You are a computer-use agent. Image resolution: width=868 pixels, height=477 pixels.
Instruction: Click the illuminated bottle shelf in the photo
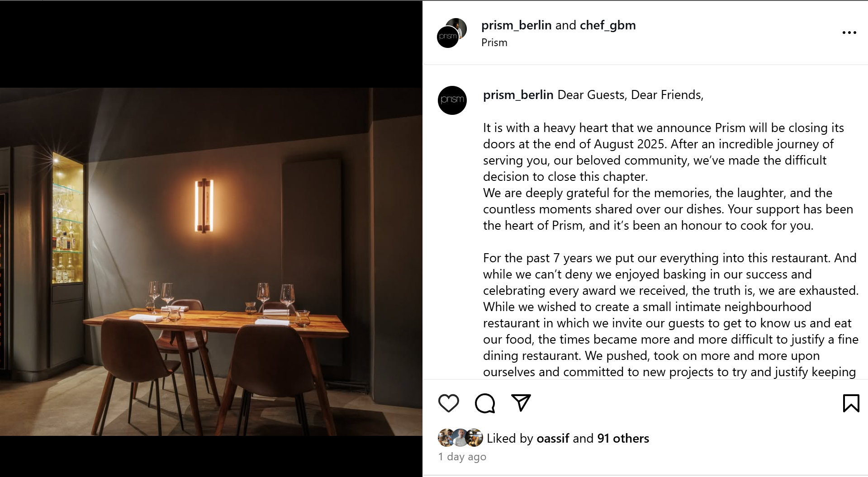[68, 219]
